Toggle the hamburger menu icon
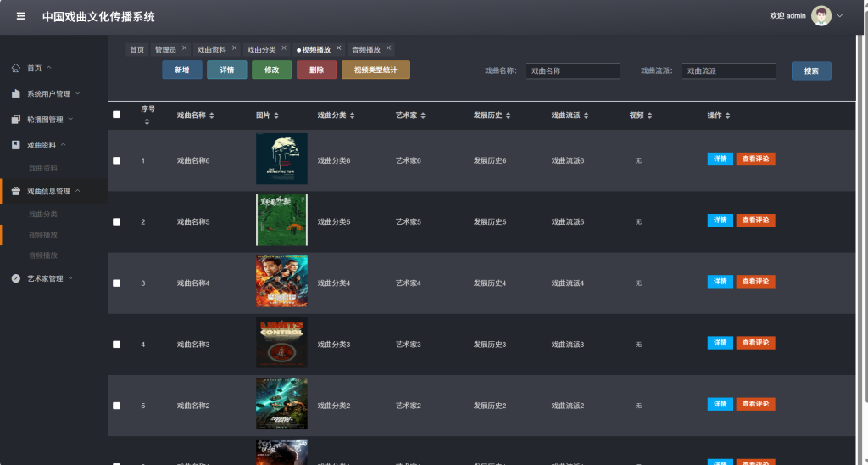This screenshot has width=868, height=465. click(x=21, y=16)
